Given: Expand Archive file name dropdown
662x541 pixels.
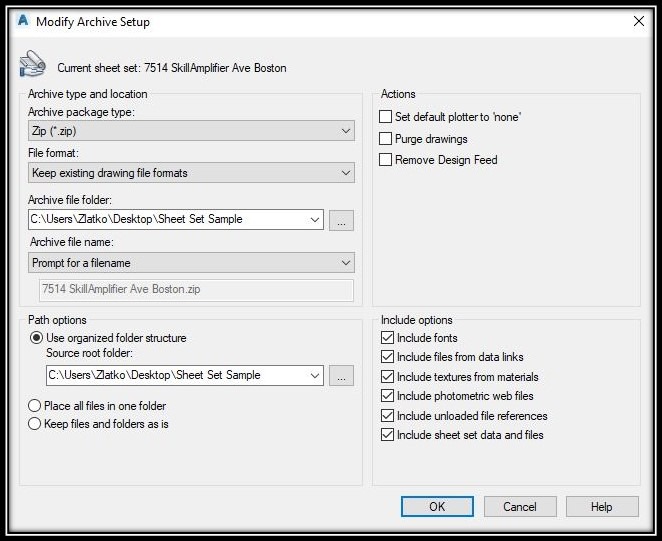Looking at the screenshot, I should [191, 263].
